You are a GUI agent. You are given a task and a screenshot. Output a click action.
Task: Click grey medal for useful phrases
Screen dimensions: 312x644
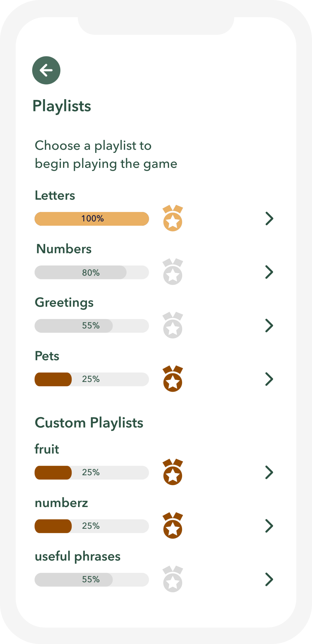click(x=173, y=579)
